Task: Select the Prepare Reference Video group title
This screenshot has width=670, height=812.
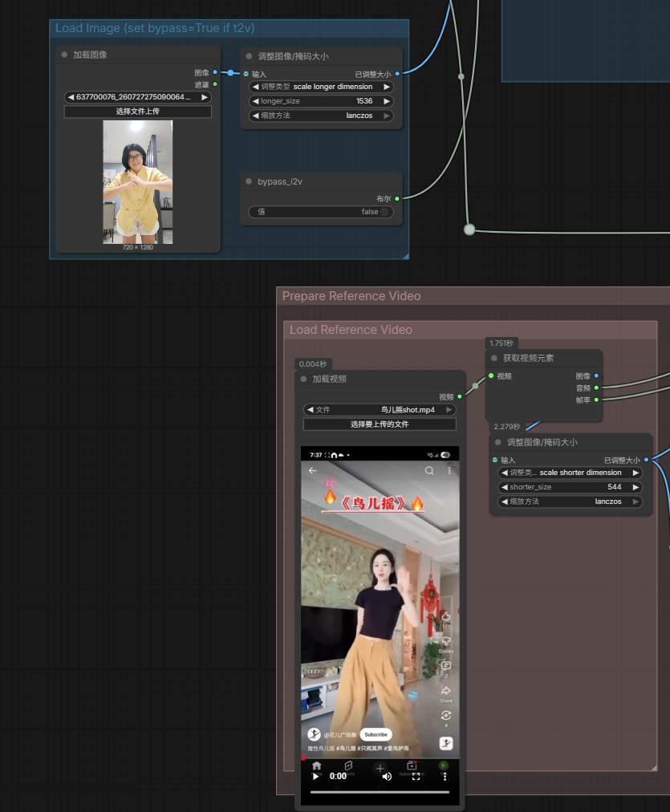Action: tap(351, 296)
